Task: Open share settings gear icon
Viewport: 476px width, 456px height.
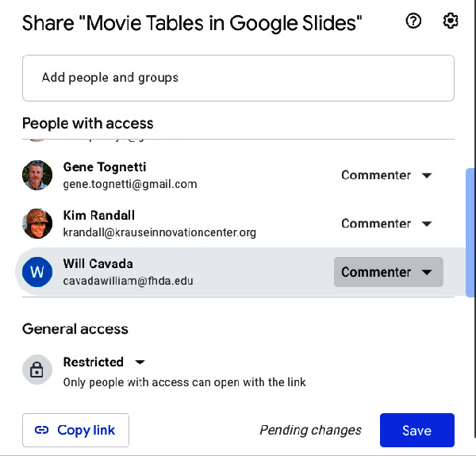Action: [x=450, y=21]
